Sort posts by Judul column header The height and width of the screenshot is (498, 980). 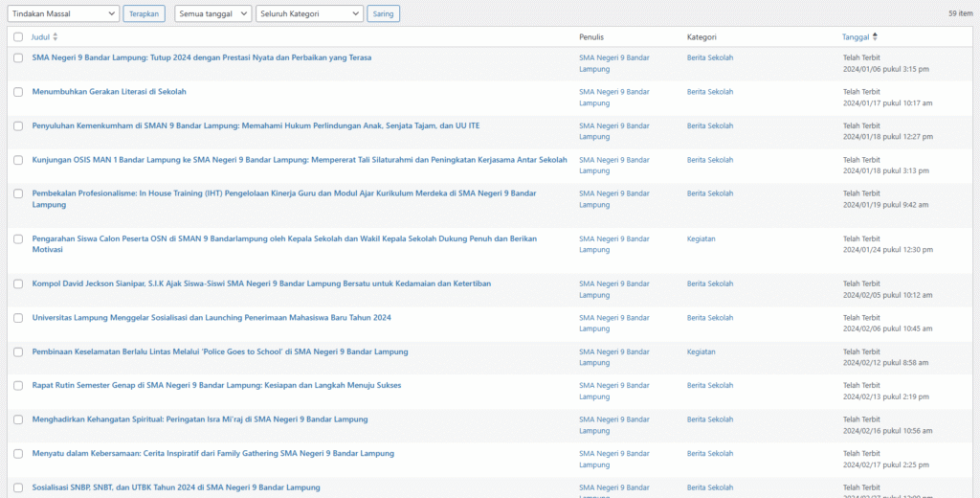[x=40, y=37]
